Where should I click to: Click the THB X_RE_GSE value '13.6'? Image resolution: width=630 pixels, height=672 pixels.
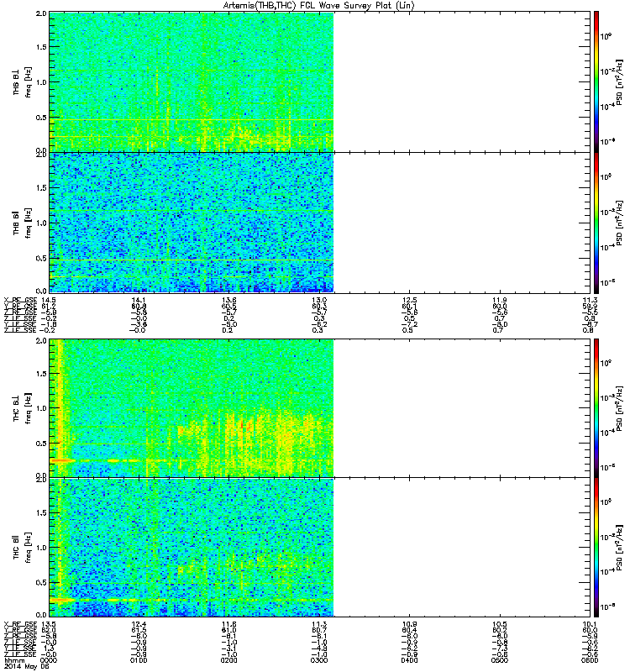(x=228, y=300)
